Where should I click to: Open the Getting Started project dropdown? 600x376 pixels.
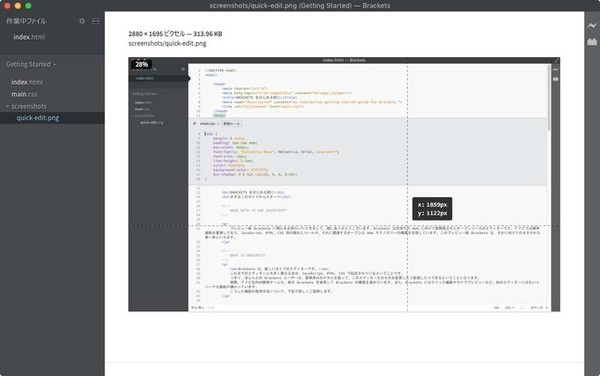31,64
